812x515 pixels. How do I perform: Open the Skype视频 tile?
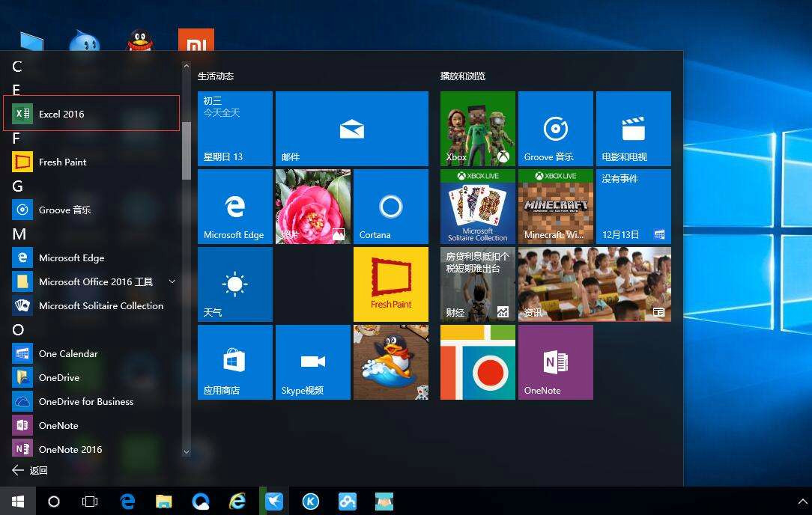(312, 362)
